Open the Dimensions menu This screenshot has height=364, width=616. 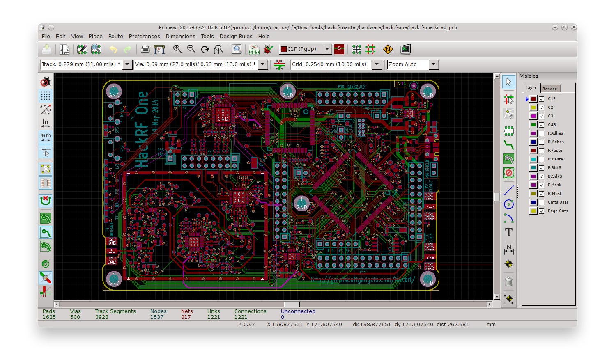[x=180, y=37]
